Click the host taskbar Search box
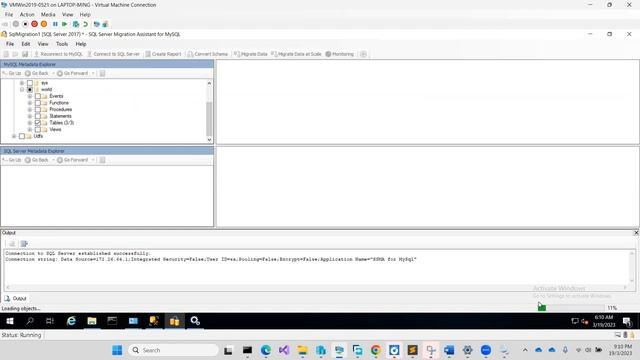640x360 pixels. [173, 350]
